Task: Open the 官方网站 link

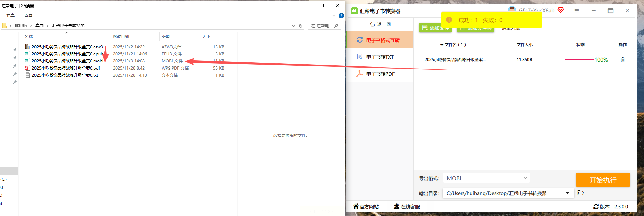Action: pos(366,206)
